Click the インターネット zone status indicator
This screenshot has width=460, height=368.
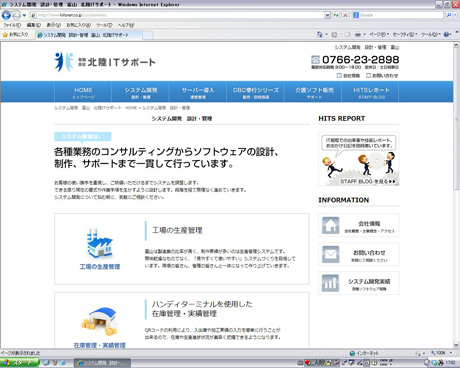pos(364,353)
